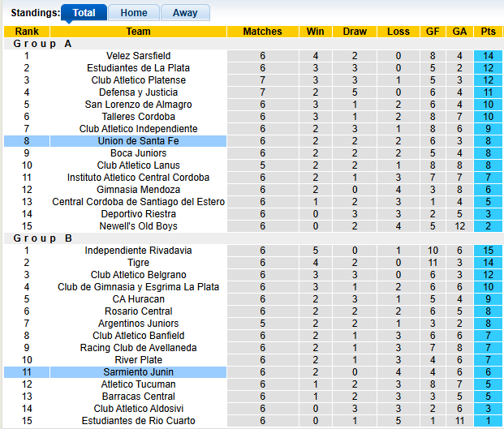Image resolution: width=504 pixels, height=429 pixels.
Task: Select the highlighted Union de Santa Fe row
Action: click(x=138, y=141)
